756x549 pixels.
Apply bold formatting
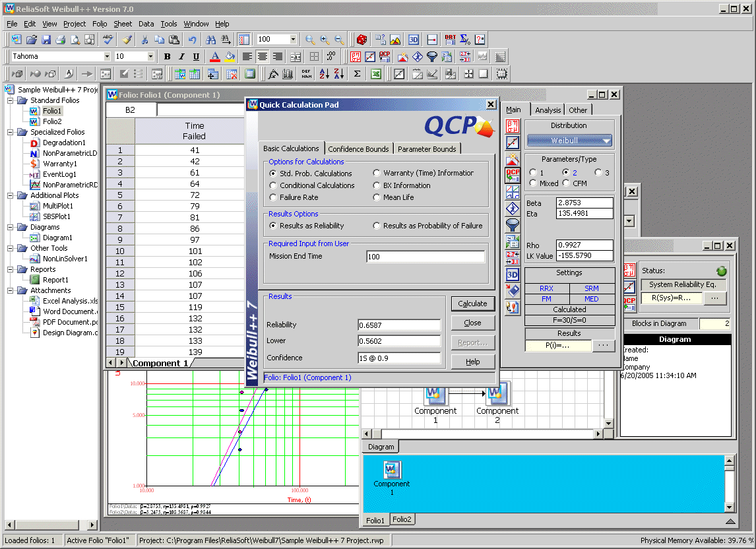coord(168,57)
